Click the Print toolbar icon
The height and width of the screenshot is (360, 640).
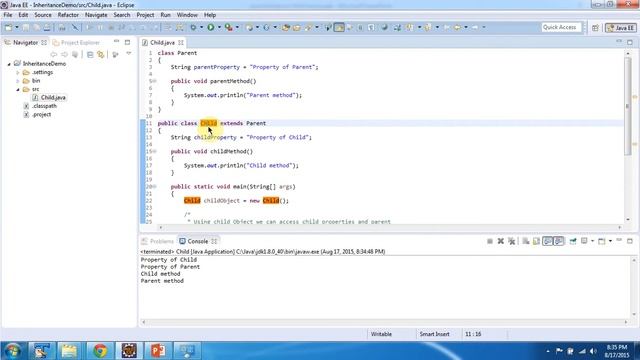[x=47, y=27]
